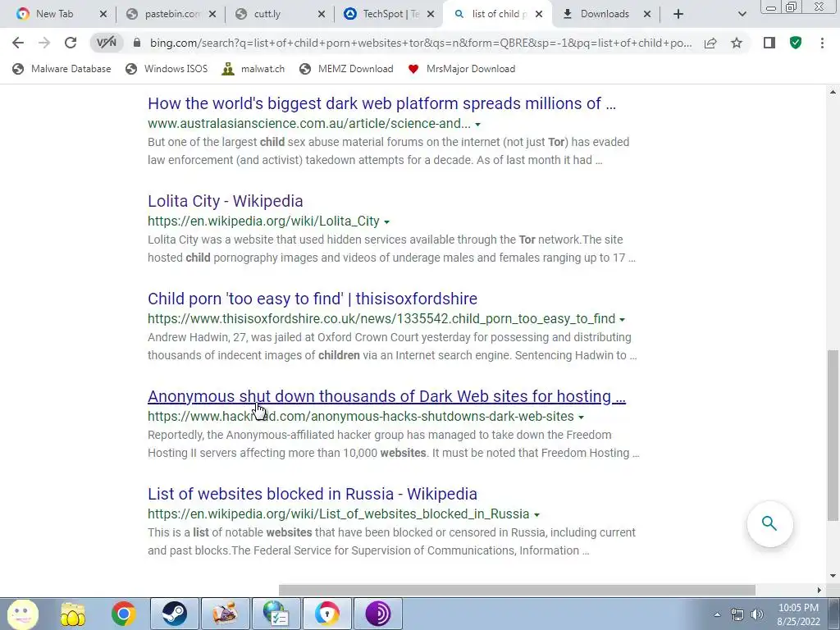The image size is (840, 630).
Task: Open the purple Tor Browser taskbar icon
Action: coord(377,614)
